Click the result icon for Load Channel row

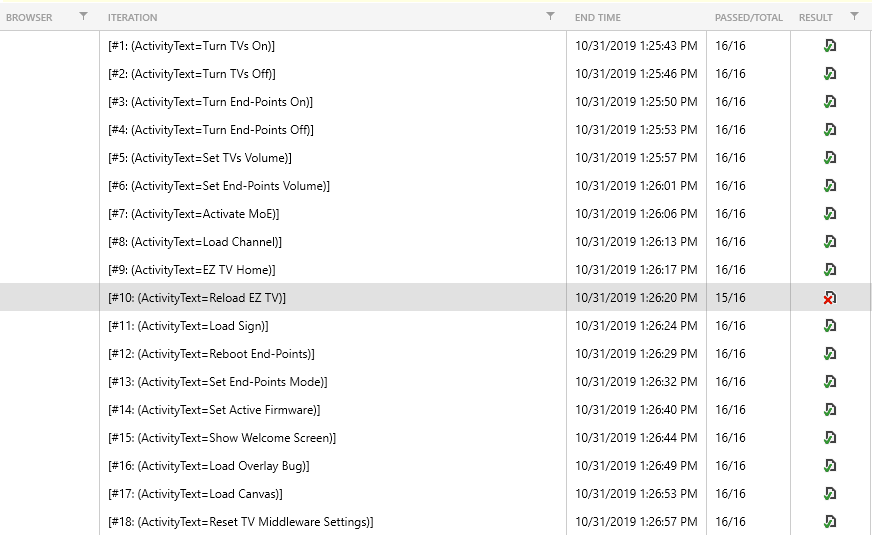[x=830, y=242]
